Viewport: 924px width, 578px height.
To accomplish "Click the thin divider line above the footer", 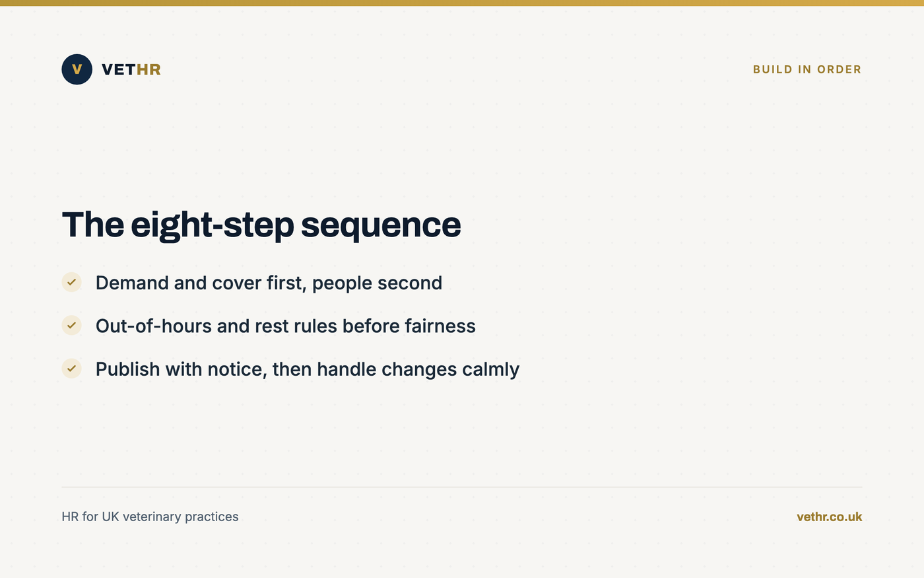I will pyautogui.click(x=462, y=487).
